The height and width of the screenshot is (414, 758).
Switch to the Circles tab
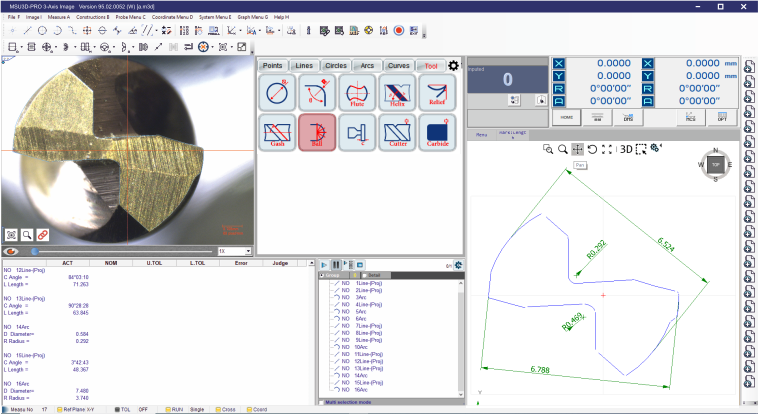click(335, 65)
